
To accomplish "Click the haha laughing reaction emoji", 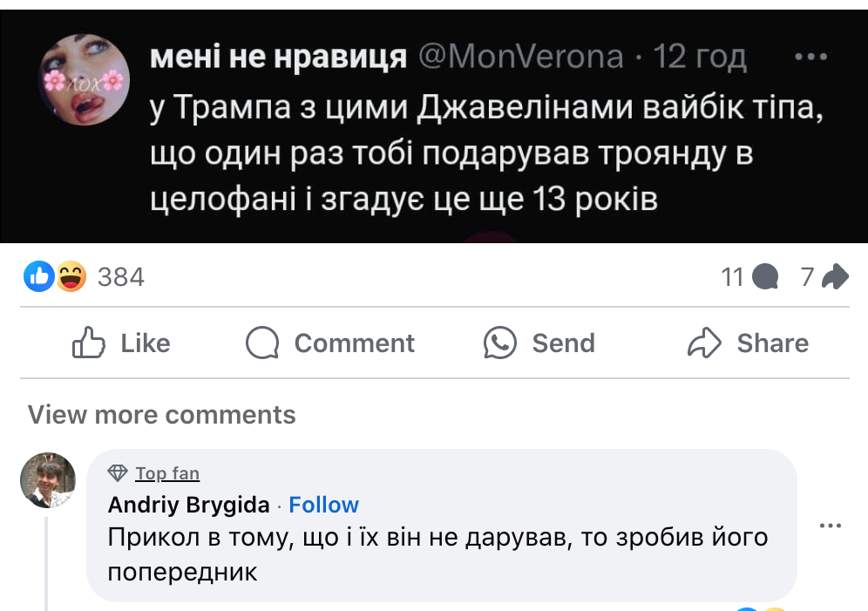I will (x=71, y=277).
